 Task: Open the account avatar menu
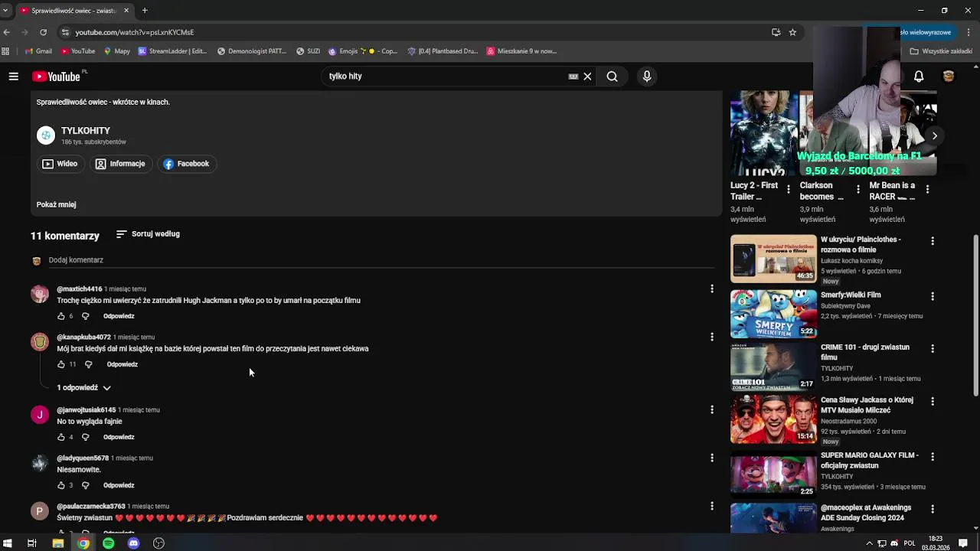pos(948,77)
